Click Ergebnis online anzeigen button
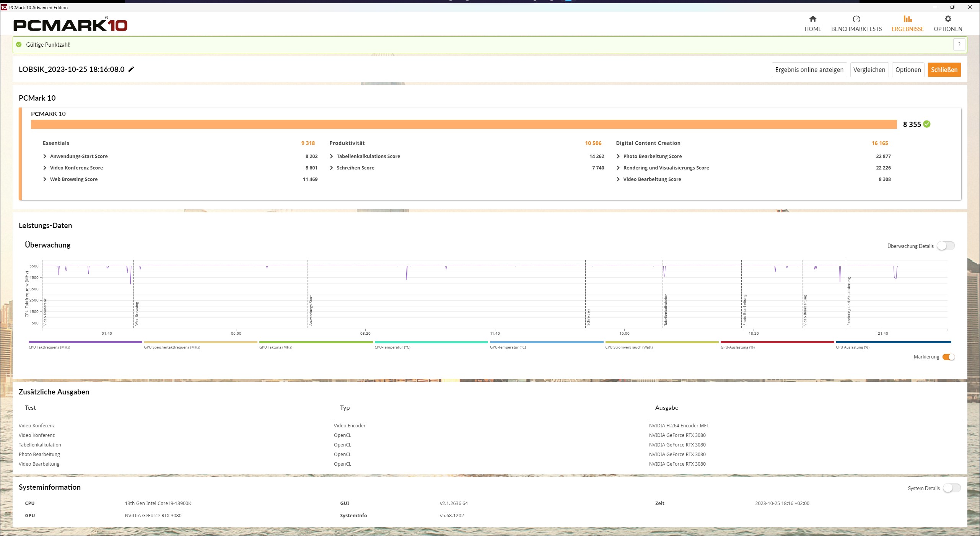 pos(809,70)
